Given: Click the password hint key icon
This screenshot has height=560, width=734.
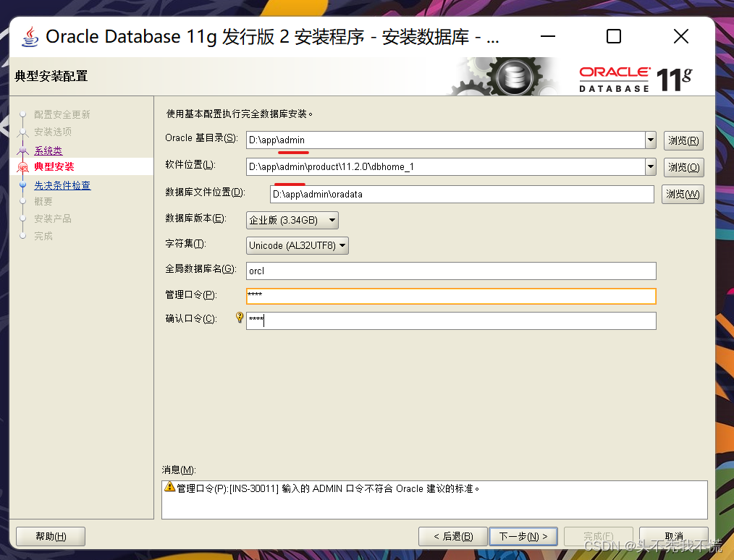Looking at the screenshot, I should point(239,317).
